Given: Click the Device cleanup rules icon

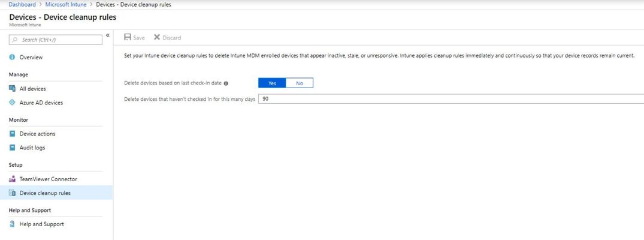Looking at the screenshot, I should point(12,193).
